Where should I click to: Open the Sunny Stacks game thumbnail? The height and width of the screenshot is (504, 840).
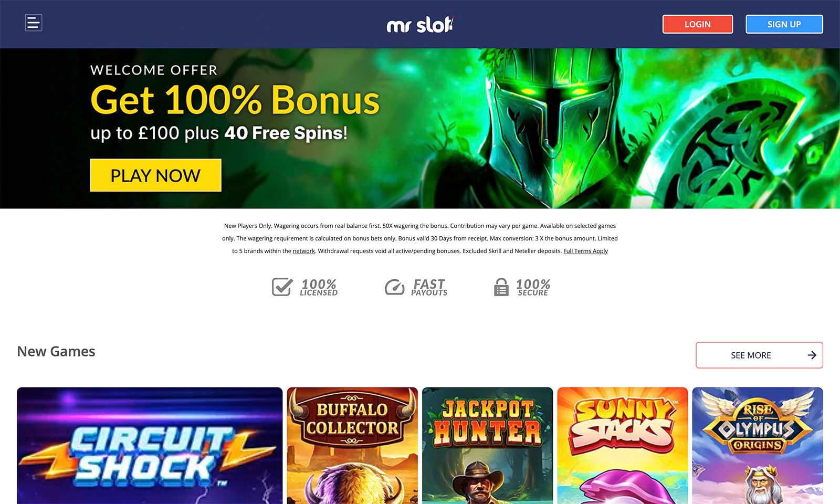pyautogui.click(x=623, y=446)
